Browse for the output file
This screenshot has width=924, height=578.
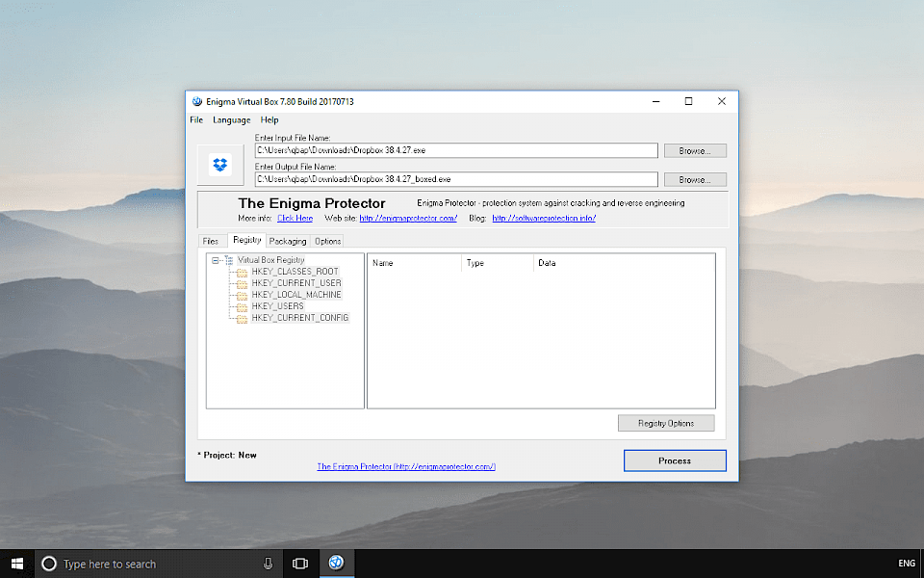point(695,179)
